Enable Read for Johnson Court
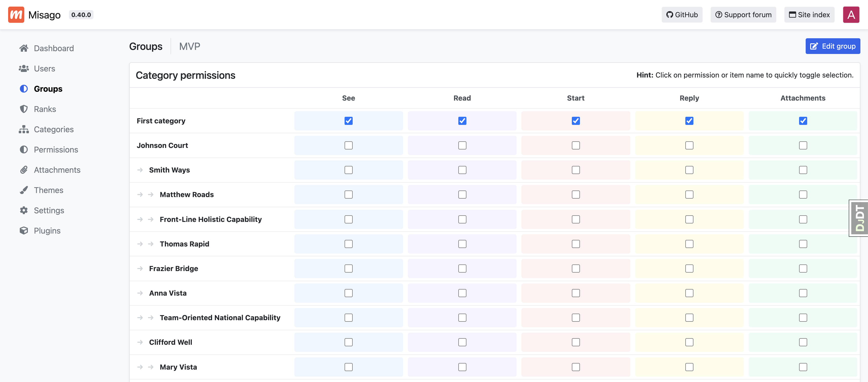This screenshot has height=382, width=868. 462,145
